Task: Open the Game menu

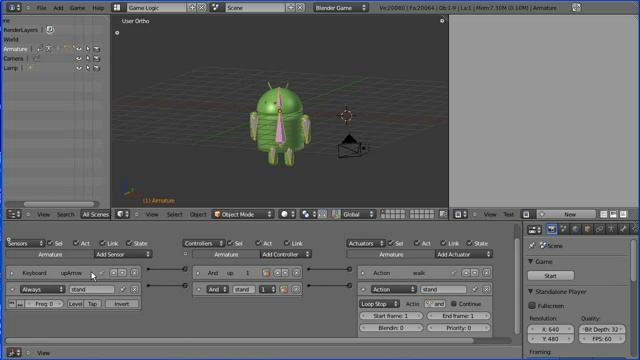Action: [x=77, y=8]
